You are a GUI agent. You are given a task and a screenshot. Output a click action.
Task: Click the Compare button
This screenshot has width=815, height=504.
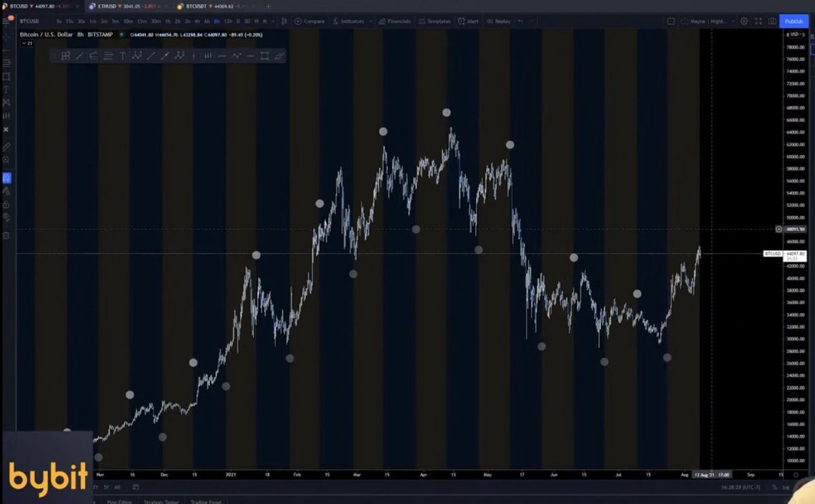(310, 21)
